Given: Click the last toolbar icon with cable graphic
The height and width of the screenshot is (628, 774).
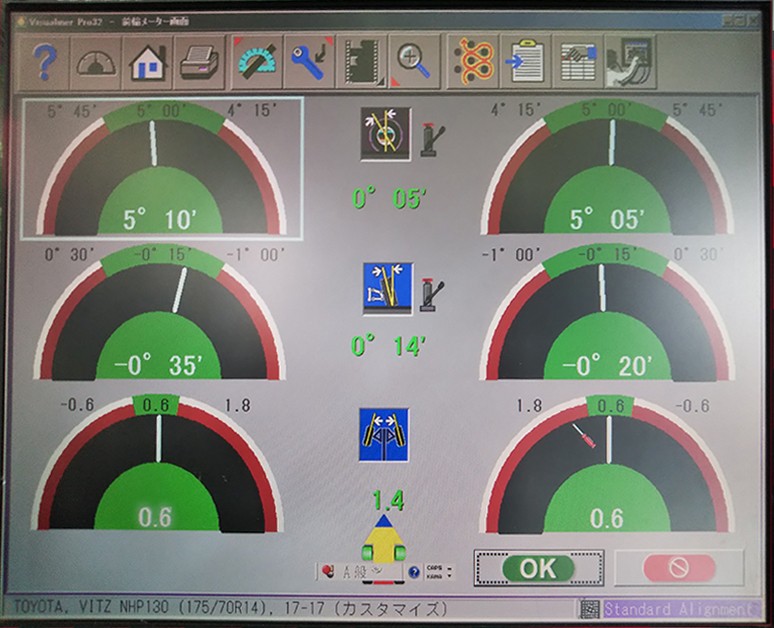Looking at the screenshot, I should click(630, 63).
